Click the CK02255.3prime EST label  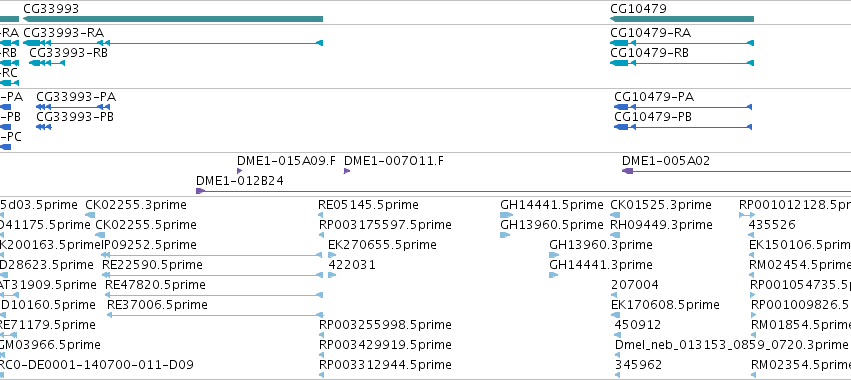pos(136,205)
